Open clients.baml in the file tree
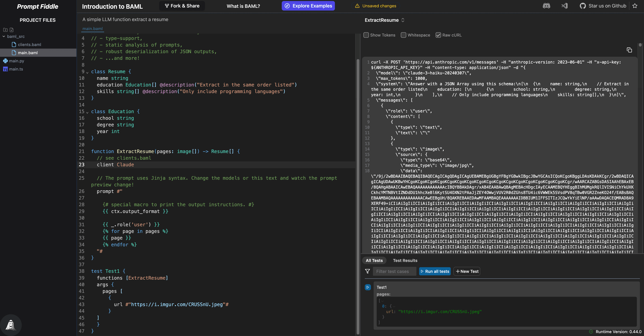 click(x=29, y=45)
